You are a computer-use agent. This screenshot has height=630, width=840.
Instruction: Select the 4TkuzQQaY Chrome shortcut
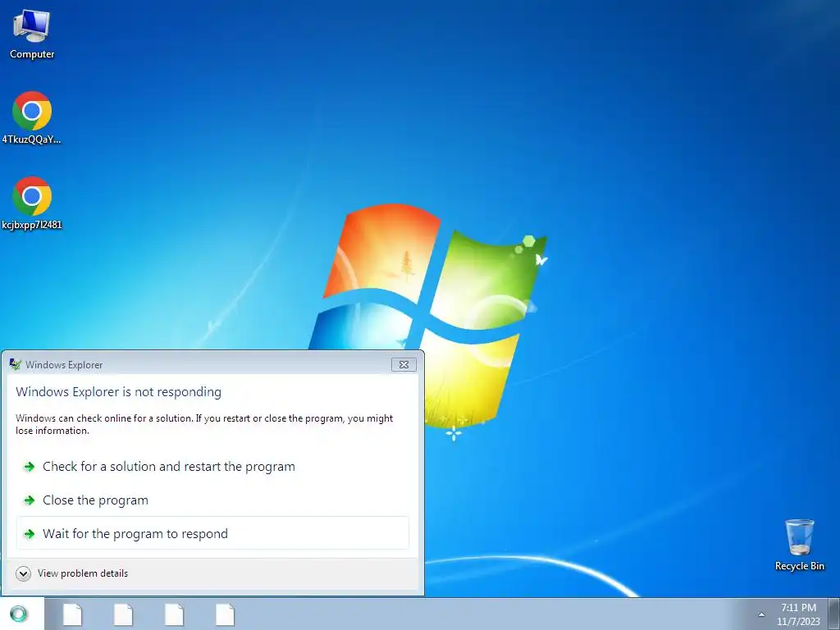click(x=32, y=118)
